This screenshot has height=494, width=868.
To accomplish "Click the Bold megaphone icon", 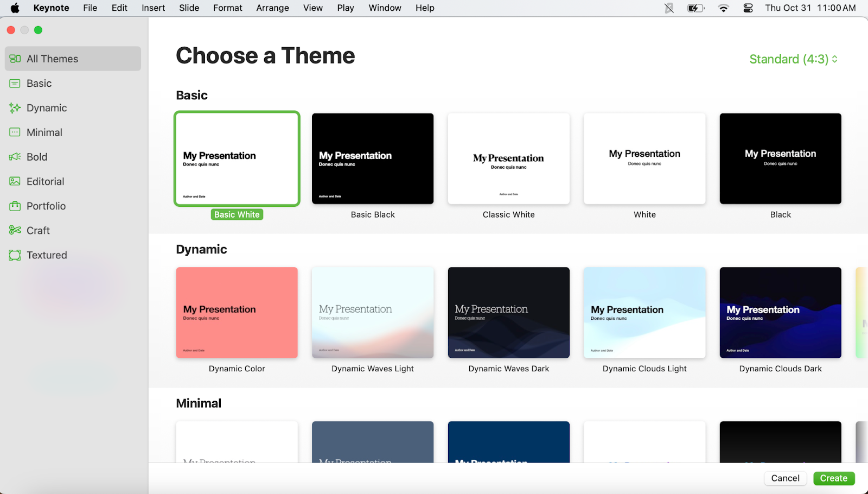I will point(15,157).
